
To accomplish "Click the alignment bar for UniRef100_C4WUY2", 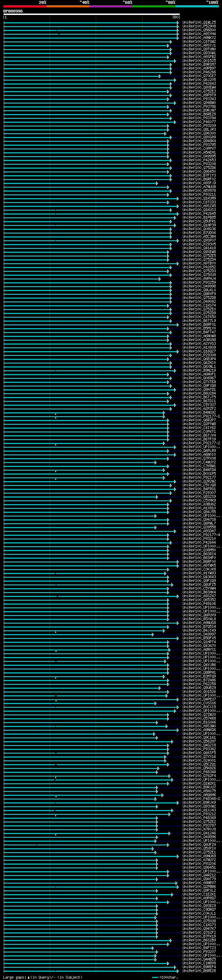I will pyautogui.click(x=80, y=463).
